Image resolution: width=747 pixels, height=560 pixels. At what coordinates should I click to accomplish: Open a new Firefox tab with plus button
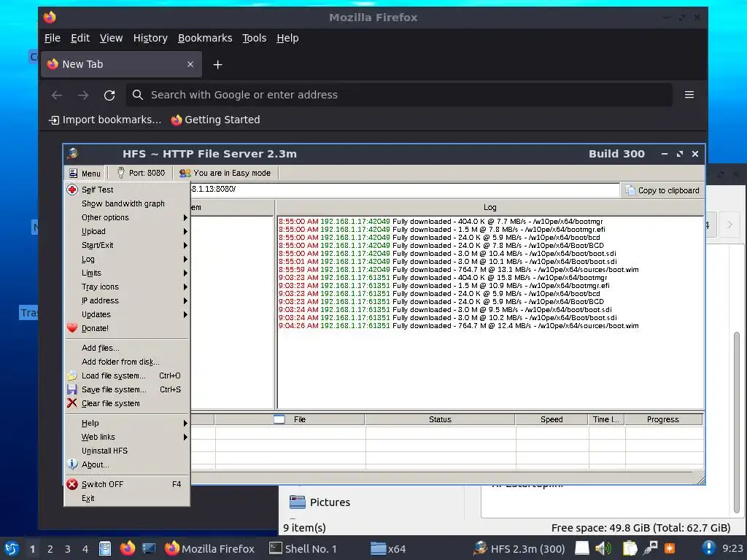(217, 64)
